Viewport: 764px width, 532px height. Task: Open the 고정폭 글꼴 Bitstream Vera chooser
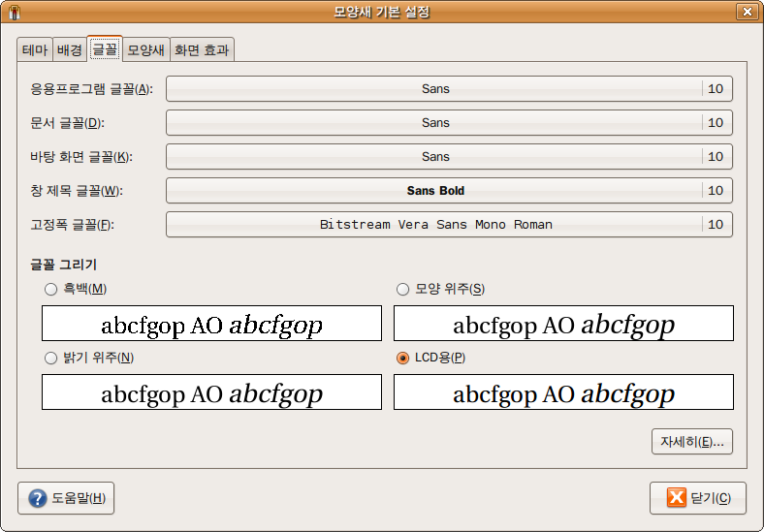[449, 225]
